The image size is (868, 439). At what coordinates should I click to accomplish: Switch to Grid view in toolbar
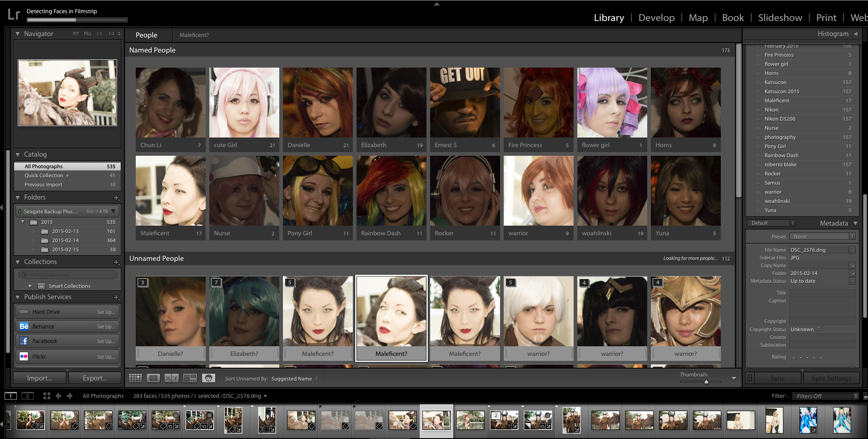(135, 378)
